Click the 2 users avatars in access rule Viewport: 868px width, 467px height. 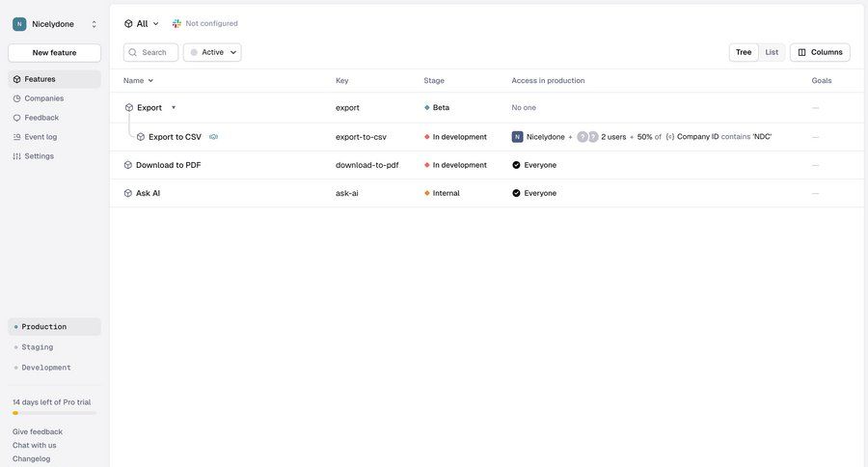(x=587, y=137)
